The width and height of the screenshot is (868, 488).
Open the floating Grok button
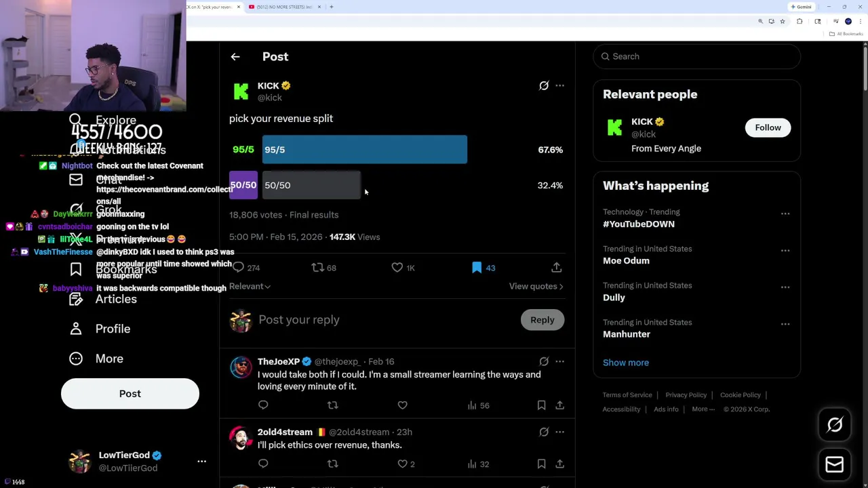pyautogui.click(x=835, y=425)
